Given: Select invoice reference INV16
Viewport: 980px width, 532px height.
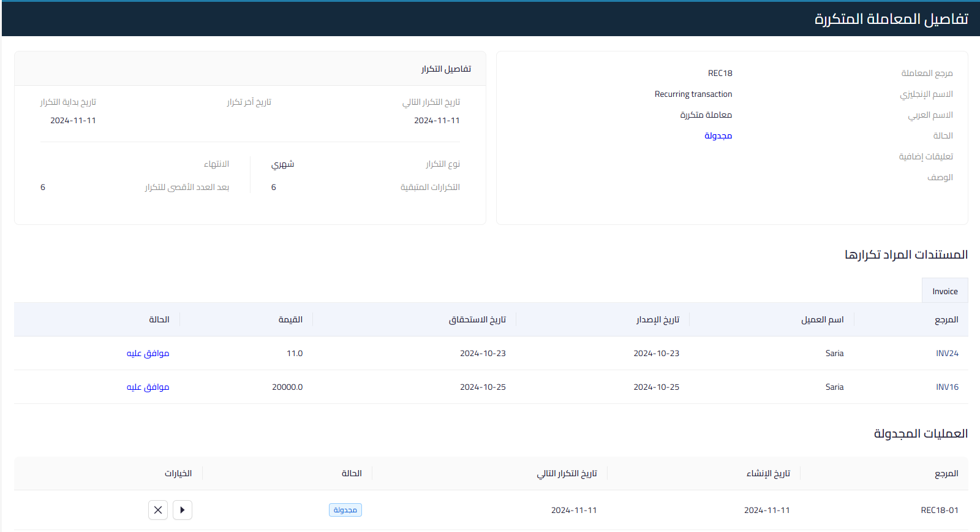Looking at the screenshot, I should click(x=947, y=387).
